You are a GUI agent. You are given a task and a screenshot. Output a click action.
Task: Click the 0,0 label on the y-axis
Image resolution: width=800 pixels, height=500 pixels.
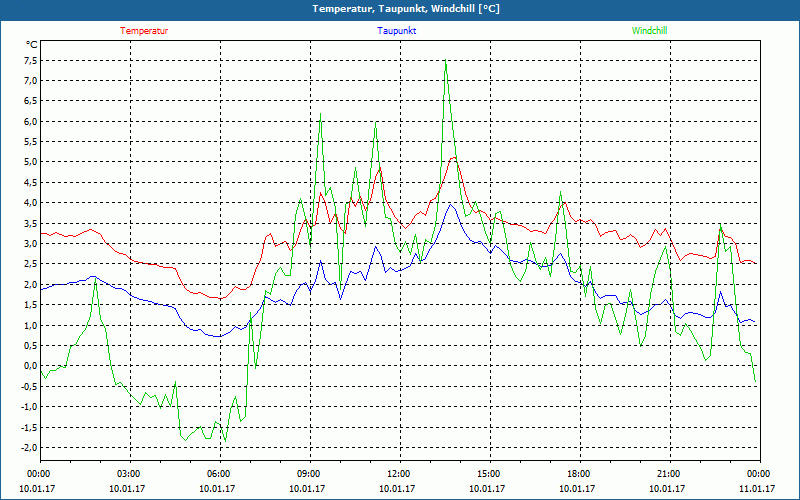pos(29,366)
